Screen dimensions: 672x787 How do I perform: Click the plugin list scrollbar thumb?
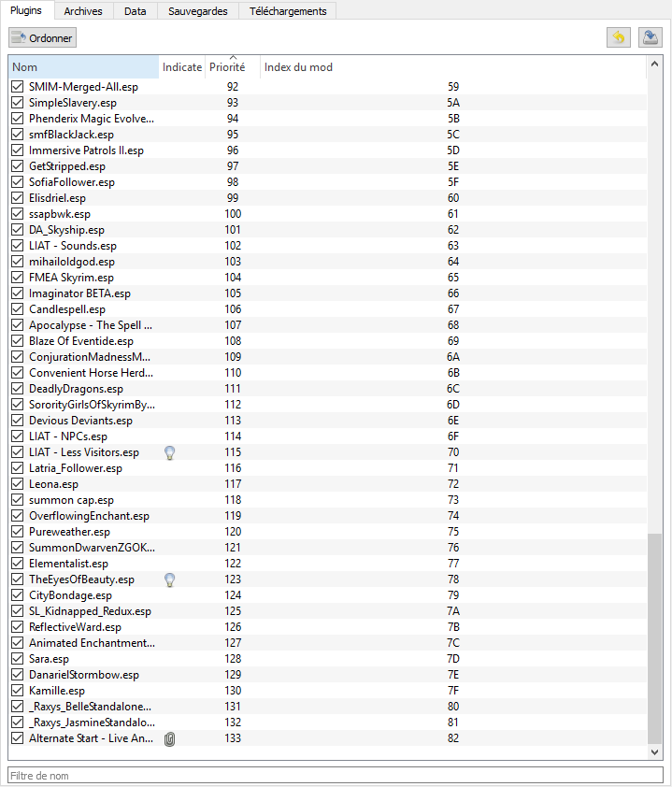click(x=654, y=638)
